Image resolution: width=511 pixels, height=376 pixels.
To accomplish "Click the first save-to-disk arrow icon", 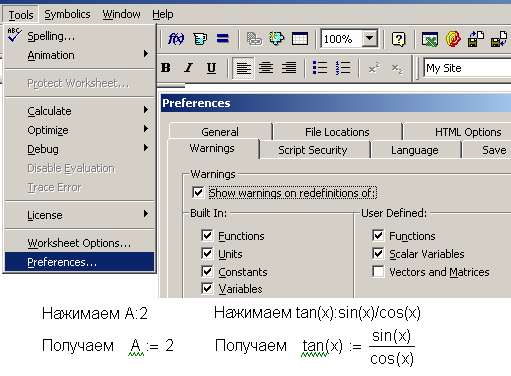I will tap(476, 39).
